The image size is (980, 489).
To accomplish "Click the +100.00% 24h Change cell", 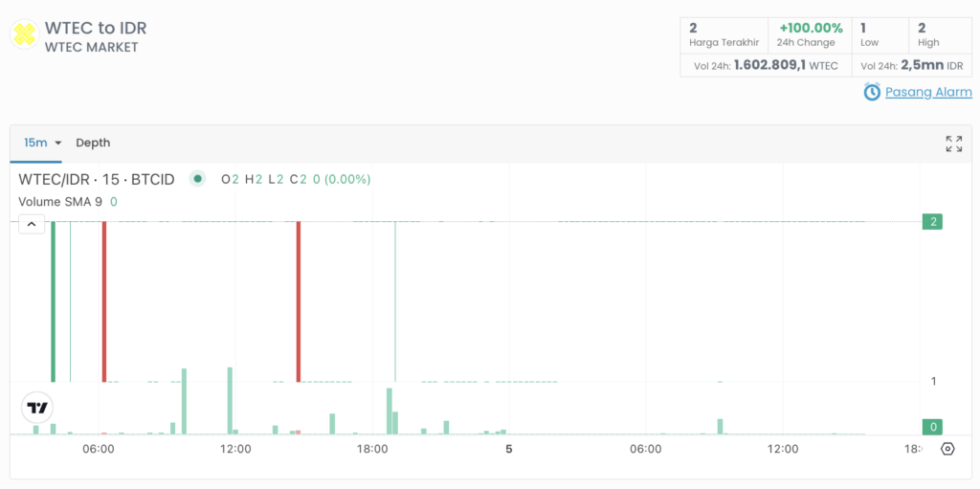I will (x=811, y=35).
